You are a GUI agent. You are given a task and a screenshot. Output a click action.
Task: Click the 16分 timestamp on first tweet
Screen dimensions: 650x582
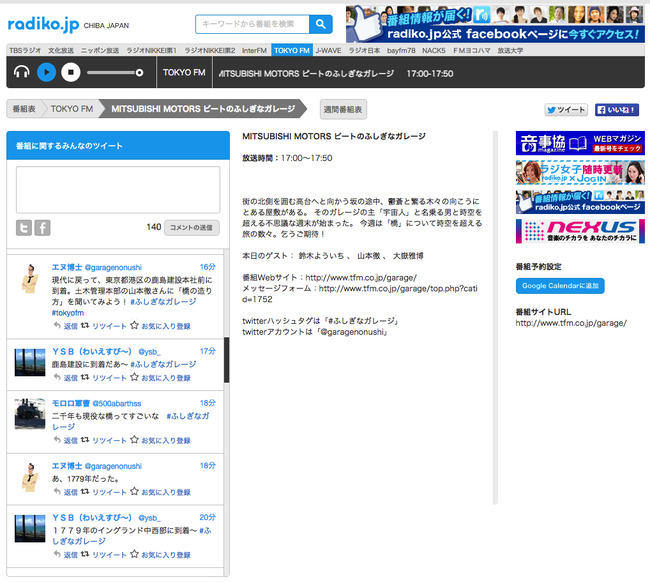pyautogui.click(x=208, y=267)
